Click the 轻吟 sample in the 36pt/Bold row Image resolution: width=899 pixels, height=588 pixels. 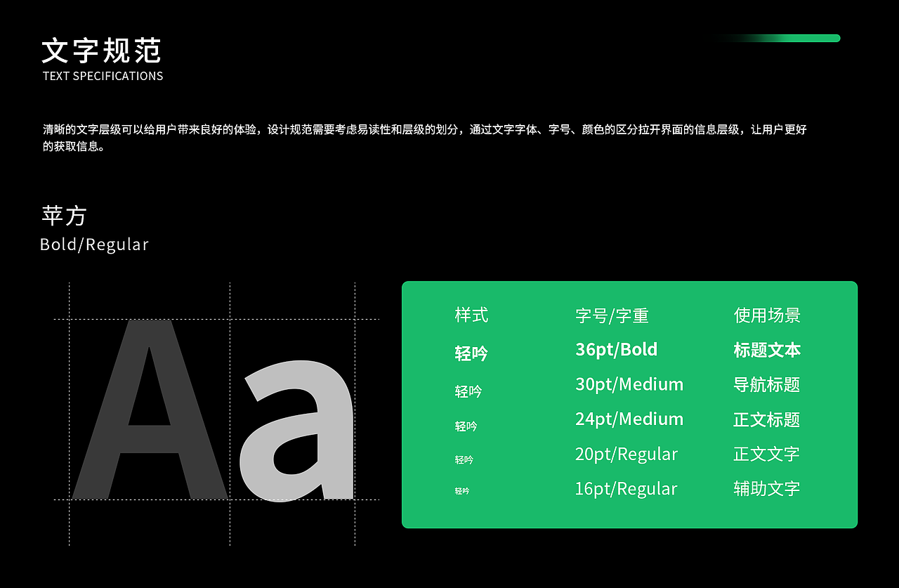coord(471,353)
